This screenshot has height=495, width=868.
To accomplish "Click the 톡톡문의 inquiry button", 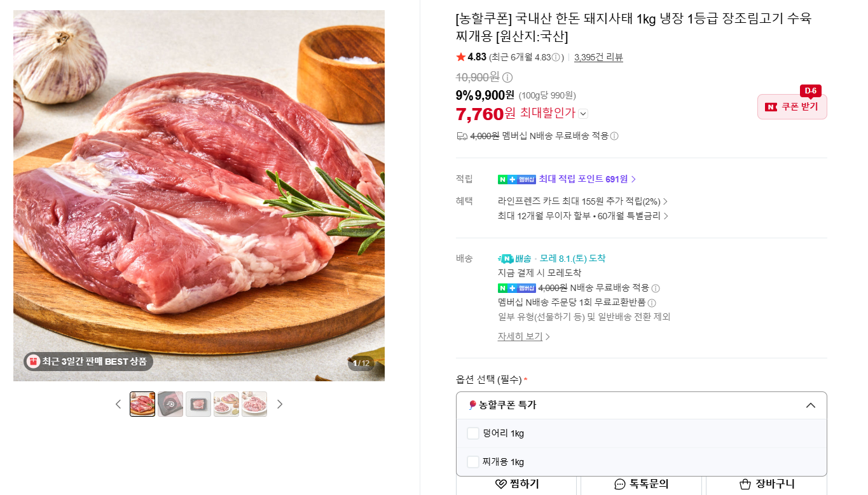I will click(x=642, y=484).
